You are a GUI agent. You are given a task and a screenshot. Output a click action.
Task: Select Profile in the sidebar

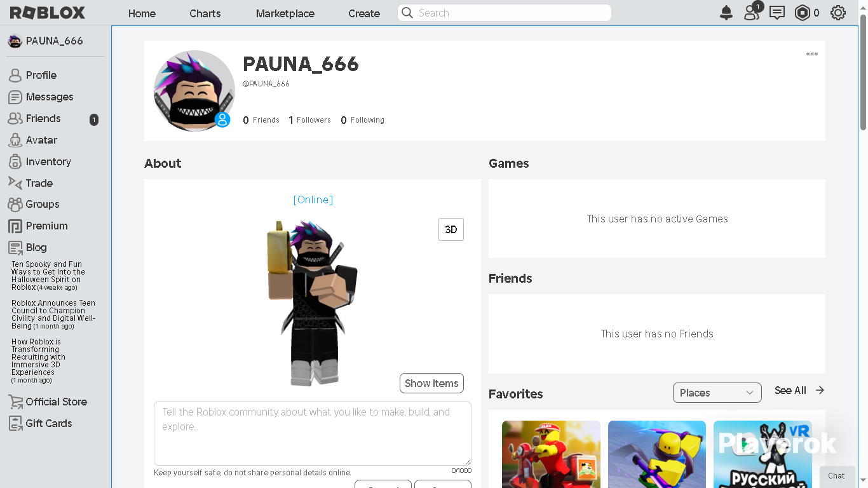(x=41, y=75)
